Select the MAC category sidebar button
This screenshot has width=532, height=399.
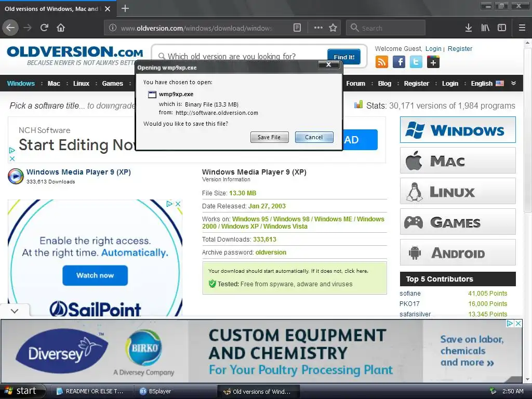[458, 160]
